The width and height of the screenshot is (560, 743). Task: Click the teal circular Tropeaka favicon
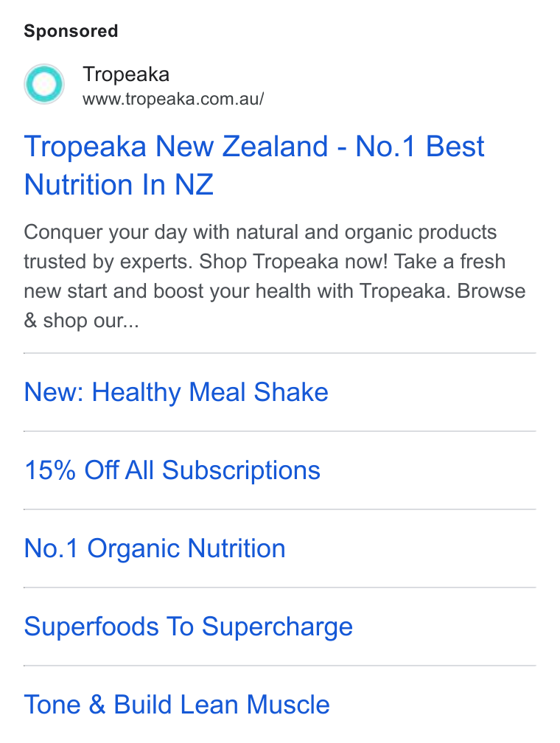[x=44, y=84]
